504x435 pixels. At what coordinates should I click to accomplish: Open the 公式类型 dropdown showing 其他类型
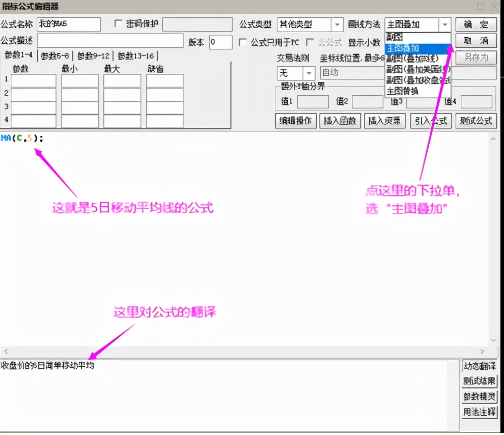[x=336, y=24]
